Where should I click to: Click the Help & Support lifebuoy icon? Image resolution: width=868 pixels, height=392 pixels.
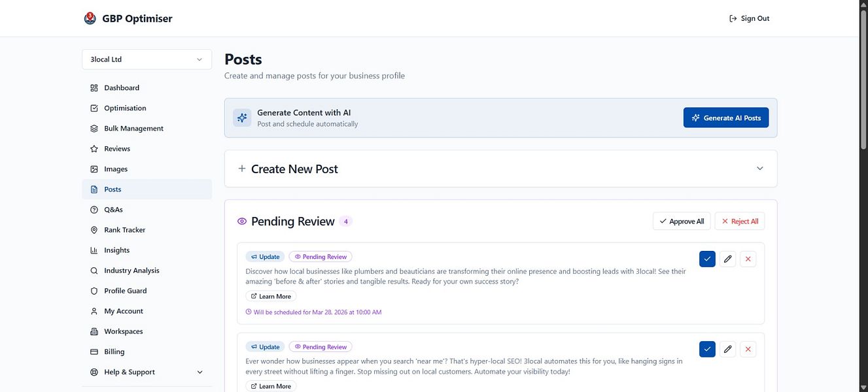pos(94,371)
